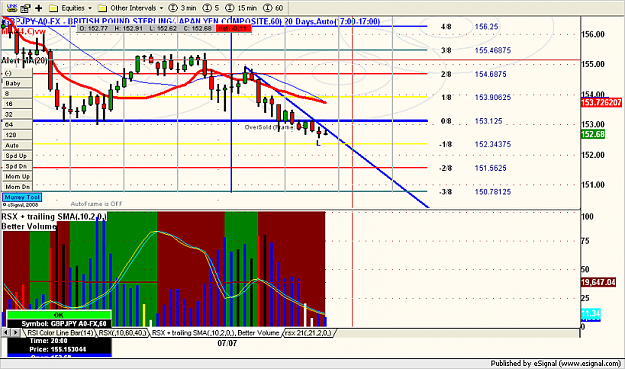Click the Time: 20:00 cursor readout

tap(48, 341)
